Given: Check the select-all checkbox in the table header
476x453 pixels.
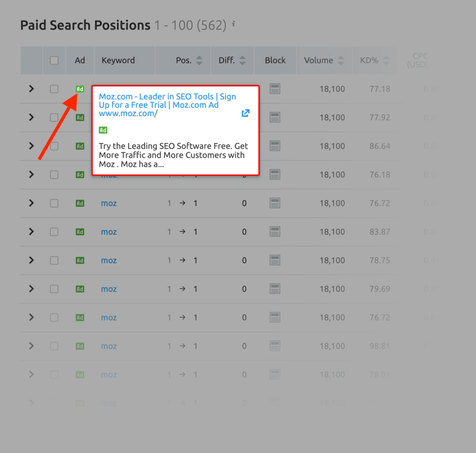Looking at the screenshot, I should (x=54, y=60).
